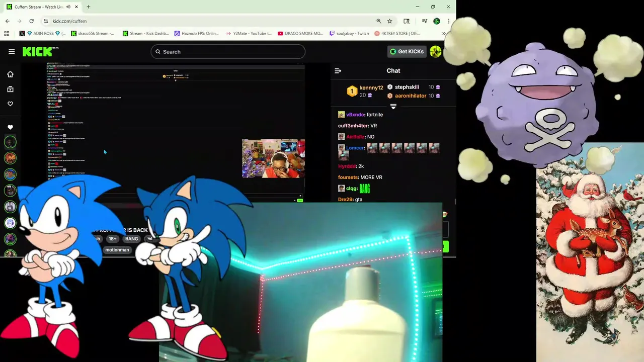Open the apps grid in bookmarks bar
Screen dimensions: 644x362
click(x=7, y=34)
